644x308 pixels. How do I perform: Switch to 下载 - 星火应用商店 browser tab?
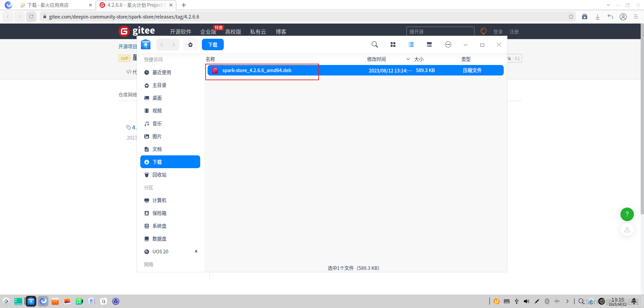(56, 5)
